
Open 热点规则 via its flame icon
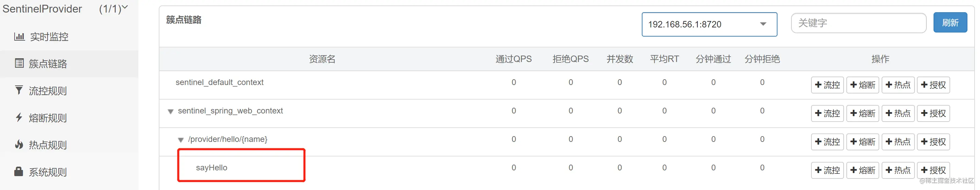pos(19,144)
